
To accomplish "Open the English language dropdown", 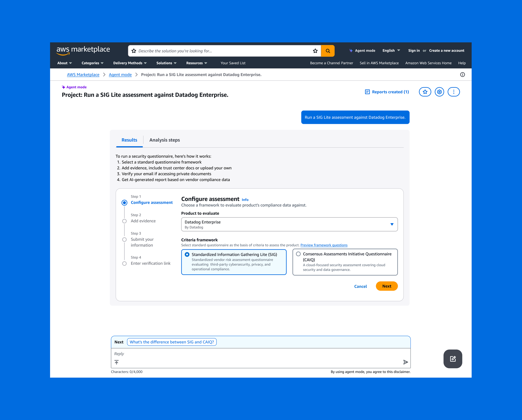I will [391, 50].
